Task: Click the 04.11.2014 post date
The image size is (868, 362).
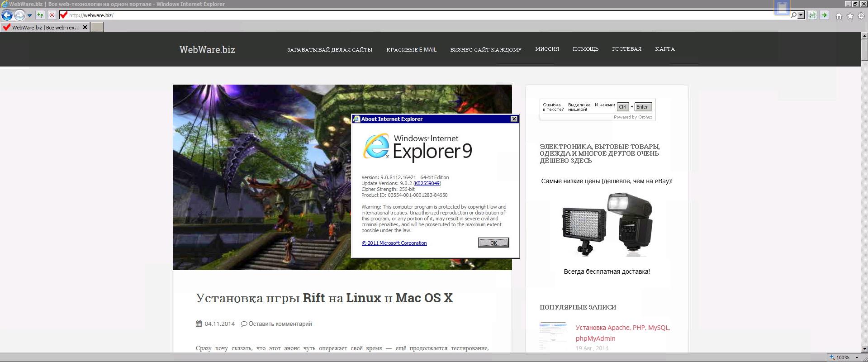Action: pos(219,324)
